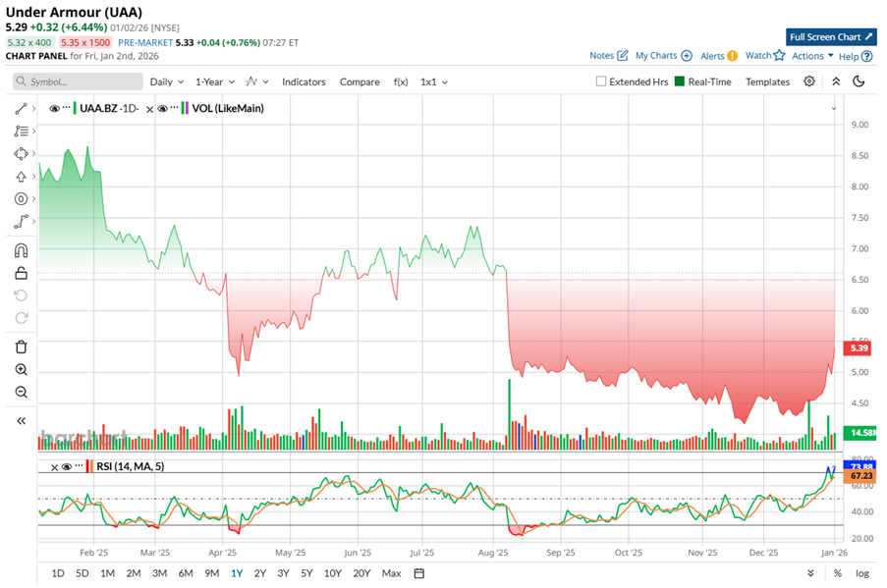
Task: Open the Templates menu
Action: coord(767,82)
